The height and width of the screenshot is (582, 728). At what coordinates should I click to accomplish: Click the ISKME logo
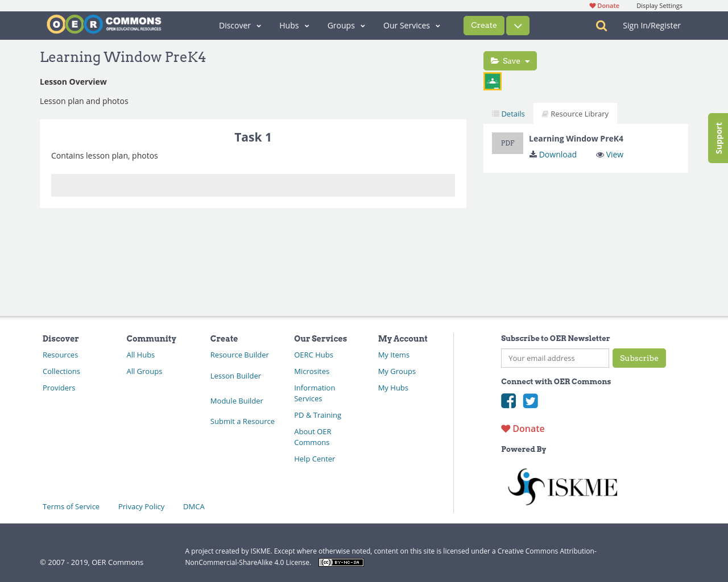pos(562,487)
